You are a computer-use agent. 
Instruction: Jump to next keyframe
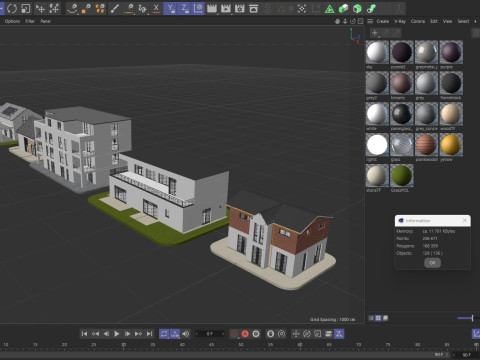[138, 334]
